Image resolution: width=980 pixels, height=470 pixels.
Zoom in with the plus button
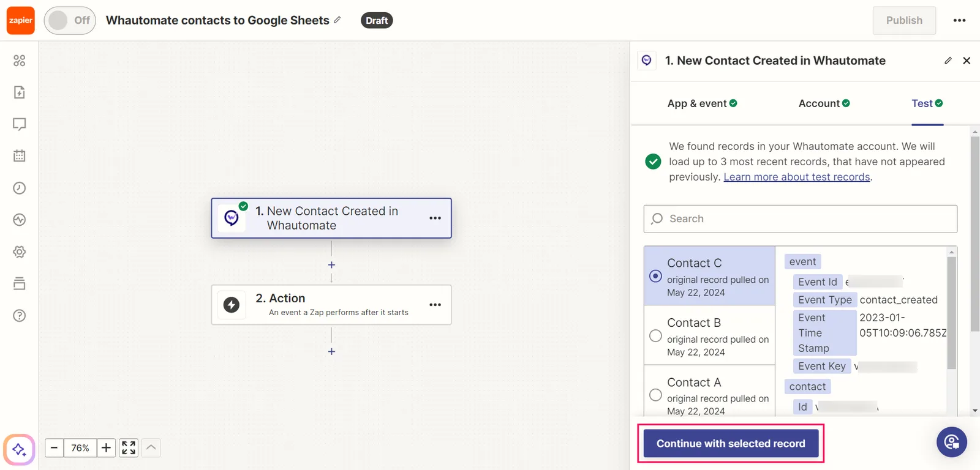pos(106,448)
